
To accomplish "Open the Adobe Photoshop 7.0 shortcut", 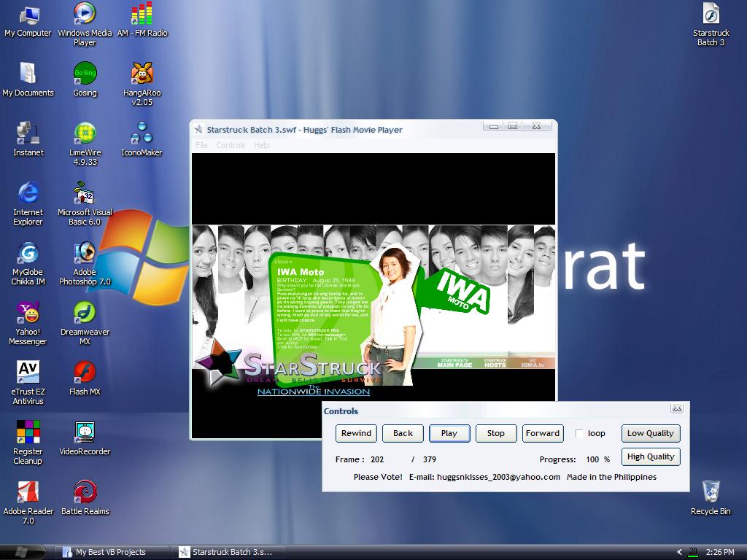I will tap(85, 253).
